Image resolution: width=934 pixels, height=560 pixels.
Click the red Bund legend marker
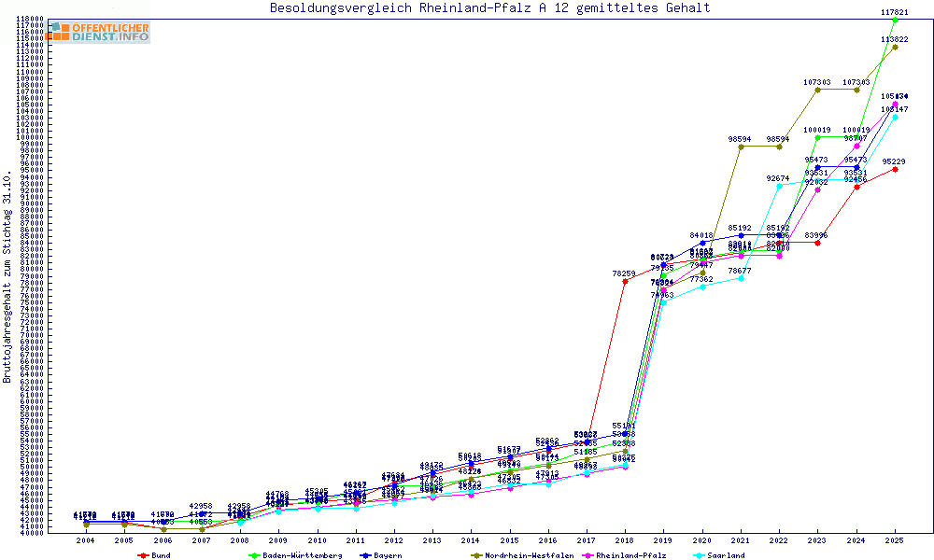pos(143,555)
